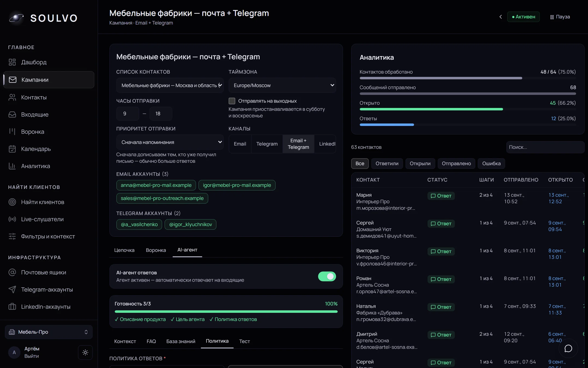Click the Ответ status badge for Наталья
This screenshot has height=368, width=588.
pos(441,307)
